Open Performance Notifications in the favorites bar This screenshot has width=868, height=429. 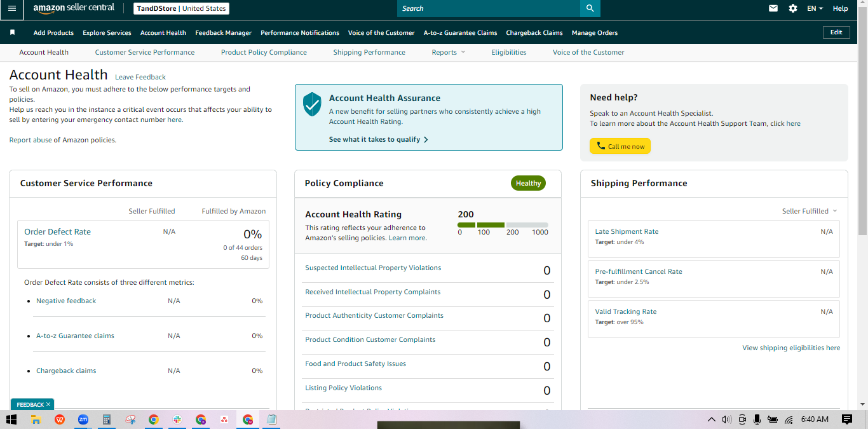pyautogui.click(x=300, y=32)
